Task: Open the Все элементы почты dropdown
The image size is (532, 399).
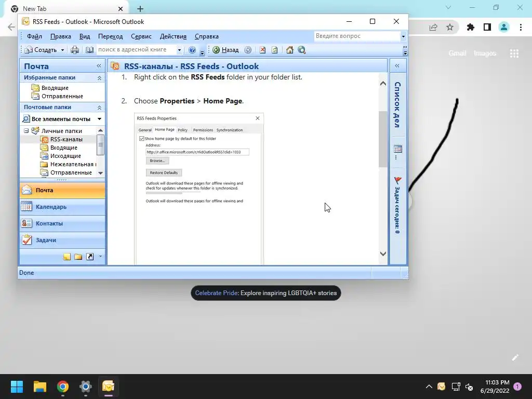Action: (x=99, y=119)
